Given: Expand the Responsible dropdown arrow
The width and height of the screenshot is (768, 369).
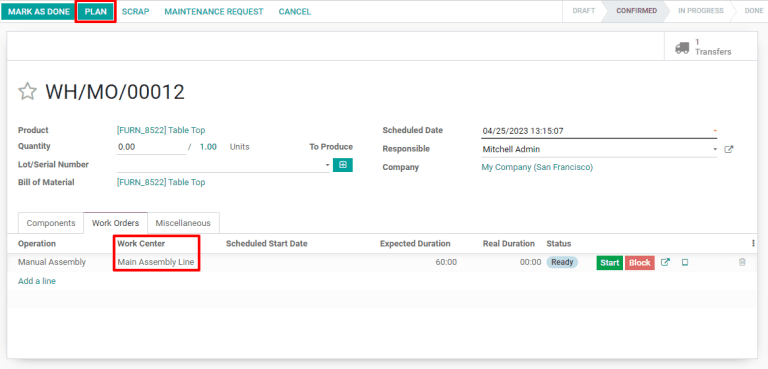Looking at the screenshot, I should [715, 149].
